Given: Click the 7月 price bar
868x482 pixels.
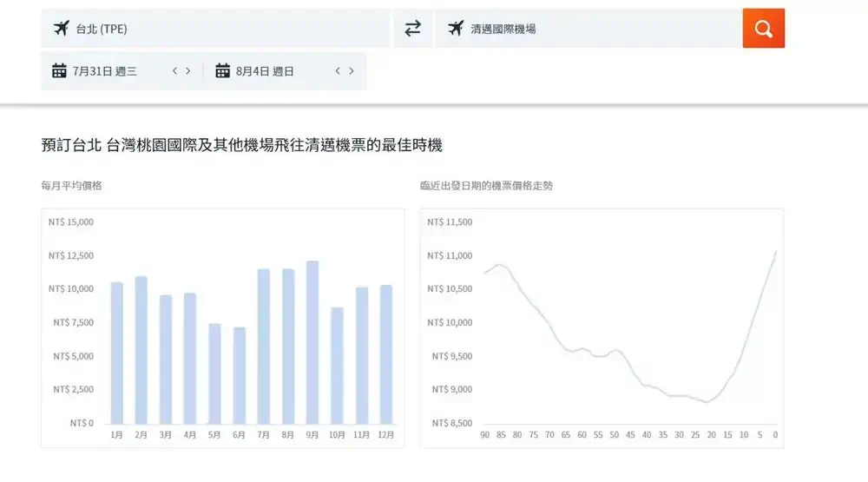Looking at the screenshot, I should (x=264, y=347).
